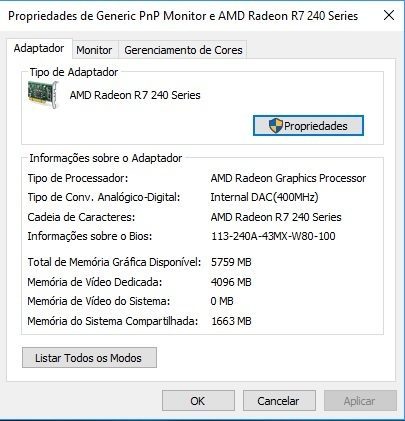This screenshot has width=405, height=421.
Task: Select the Adaptador tab
Action: (x=39, y=49)
